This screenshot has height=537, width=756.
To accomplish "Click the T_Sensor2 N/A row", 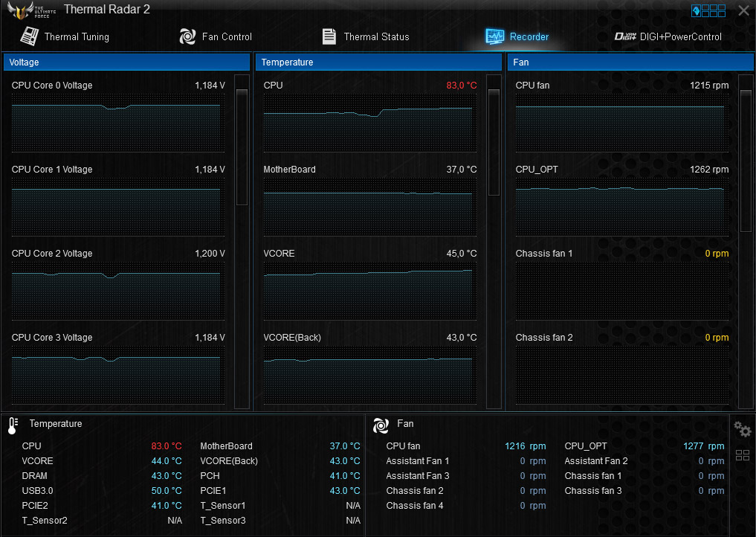I will click(102, 521).
